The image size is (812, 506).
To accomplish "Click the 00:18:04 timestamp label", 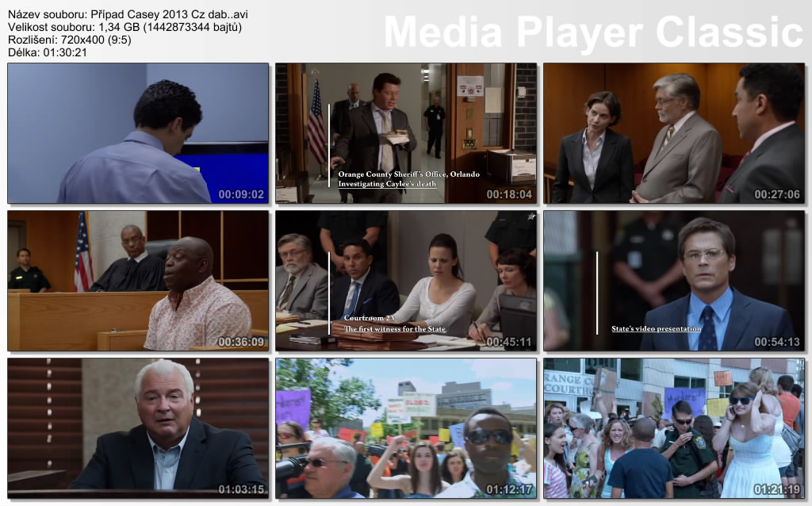I will pyautogui.click(x=508, y=194).
